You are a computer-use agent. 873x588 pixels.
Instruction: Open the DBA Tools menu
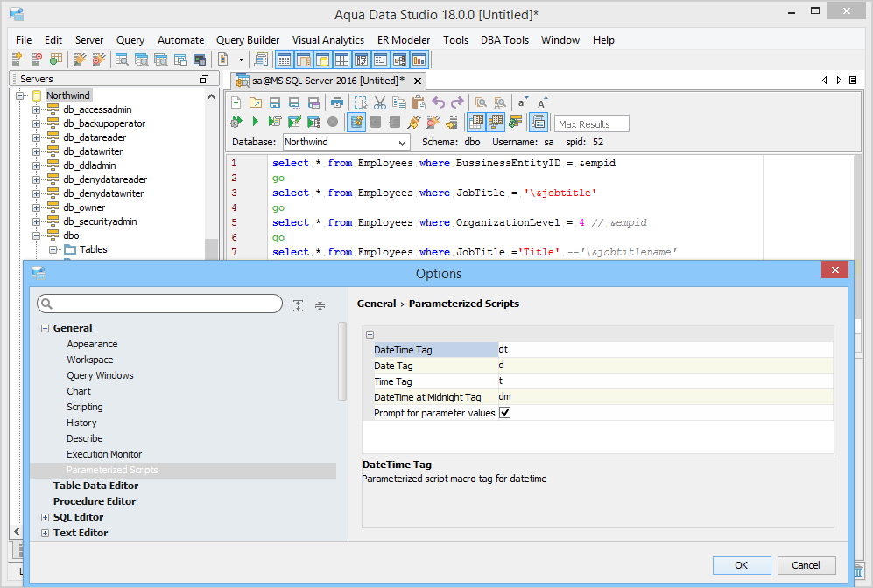pos(504,40)
